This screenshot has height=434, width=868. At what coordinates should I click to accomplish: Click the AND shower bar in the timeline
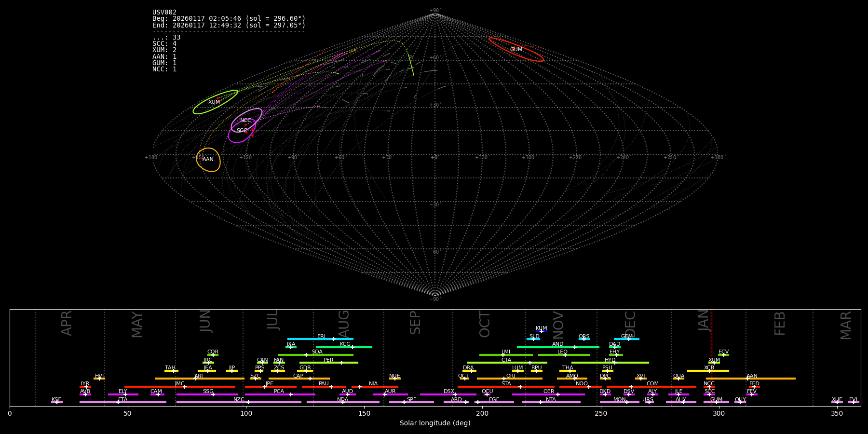[x=558, y=347]
